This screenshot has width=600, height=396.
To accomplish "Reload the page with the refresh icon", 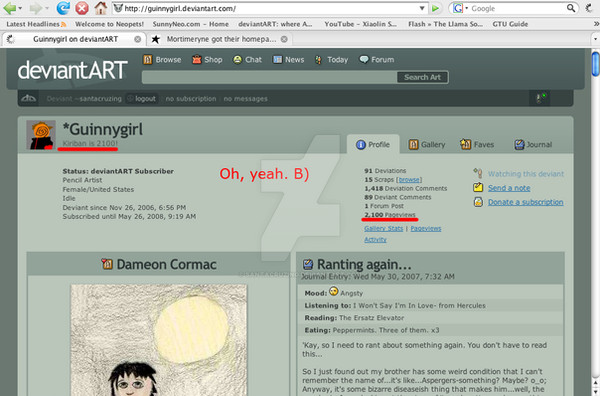I will point(63,8).
